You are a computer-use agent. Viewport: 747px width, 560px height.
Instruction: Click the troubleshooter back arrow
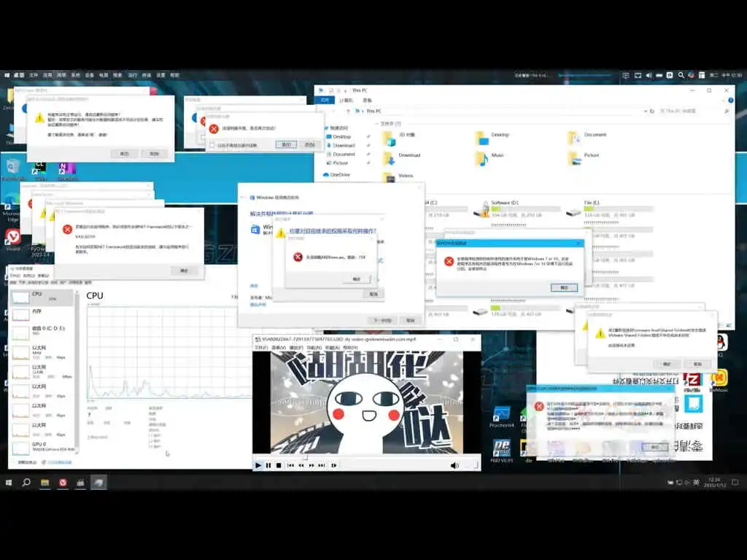pos(244,197)
